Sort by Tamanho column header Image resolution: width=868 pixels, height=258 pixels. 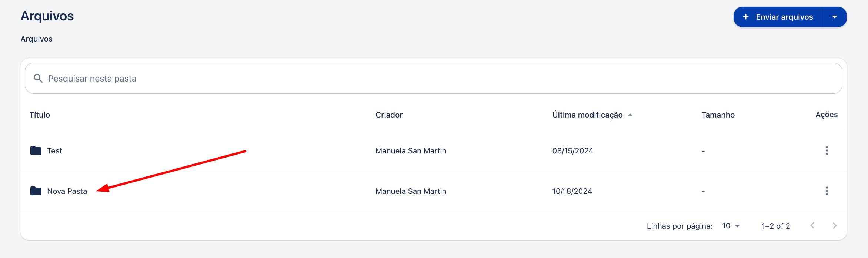pyautogui.click(x=718, y=115)
